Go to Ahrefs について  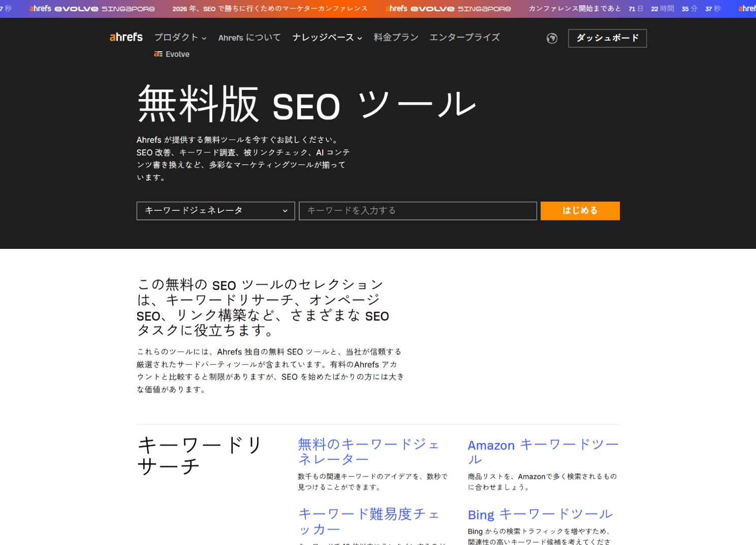pyautogui.click(x=249, y=38)
